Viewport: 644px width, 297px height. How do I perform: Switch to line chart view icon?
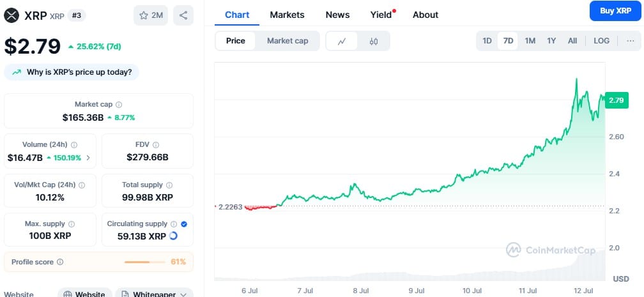342,41
